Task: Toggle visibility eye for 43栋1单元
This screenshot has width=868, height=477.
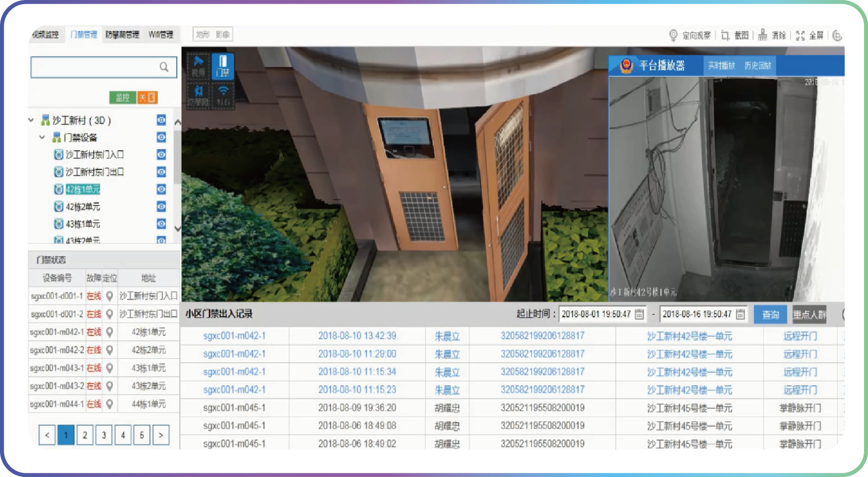Action: [x=161, y=224]
